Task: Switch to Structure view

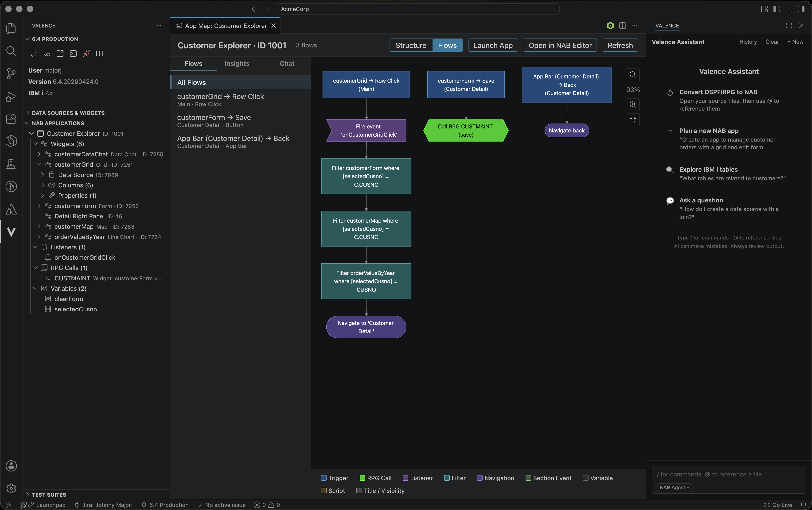Action: click(x=411, y=45)
